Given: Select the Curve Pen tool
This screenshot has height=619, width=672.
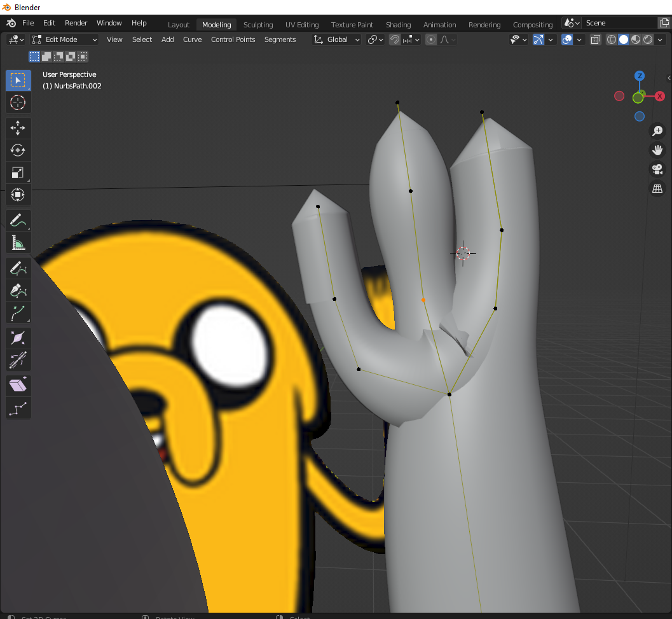Looking at the screenshot, I should (18, 291).
